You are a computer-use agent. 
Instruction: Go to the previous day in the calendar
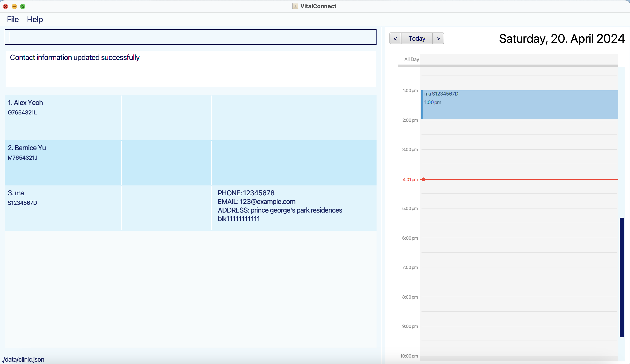pyautogui.click(x=395, y=39)
